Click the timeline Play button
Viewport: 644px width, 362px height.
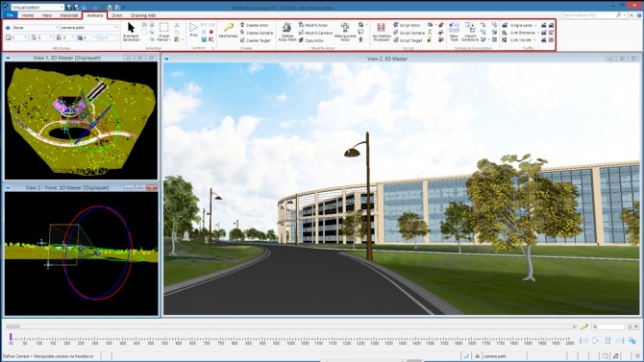click(x=595, y=341)
